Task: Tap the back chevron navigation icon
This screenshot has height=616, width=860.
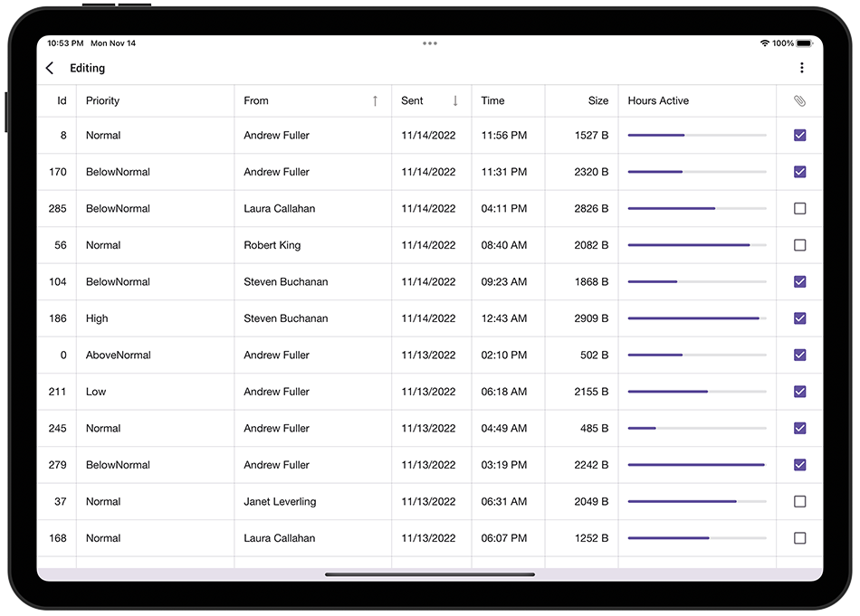Action: click(x=50, y=67)
